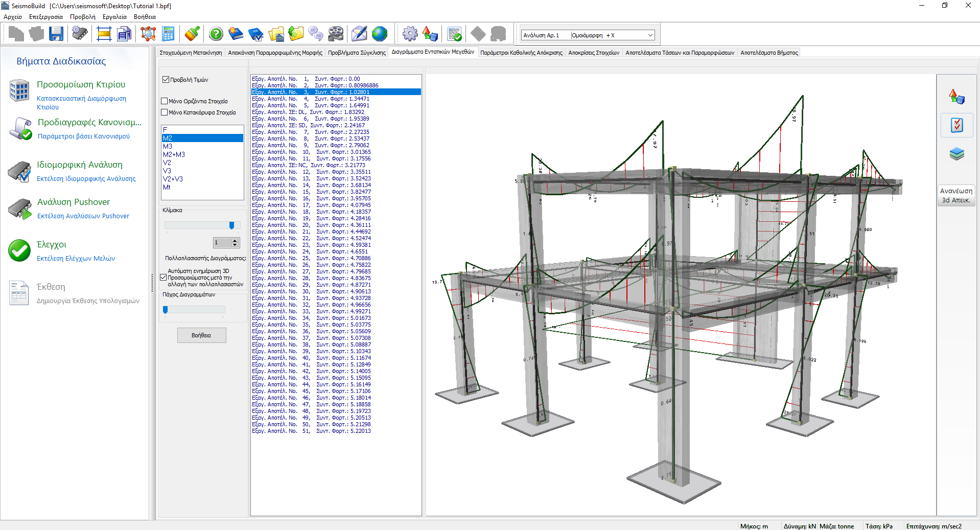Switch to Στοχευόμενη Μετακίνηση tab
Image resolution: width=980 pixels, height=530 pixels.
tap(191, 53)
